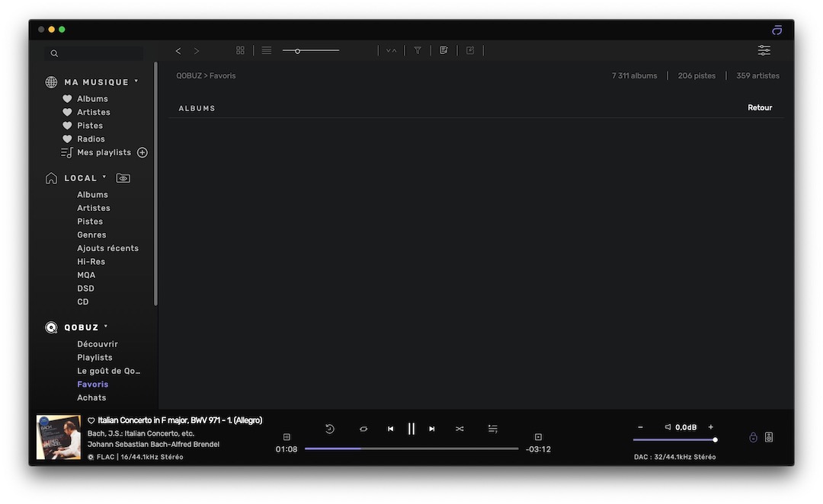The image size is (823, 504).
Task: Go back with the left arrow
Action: 178,51
